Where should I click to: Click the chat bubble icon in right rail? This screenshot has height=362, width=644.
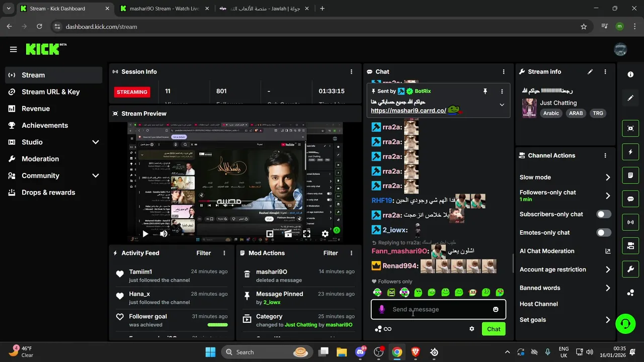[x=630, y=199]
